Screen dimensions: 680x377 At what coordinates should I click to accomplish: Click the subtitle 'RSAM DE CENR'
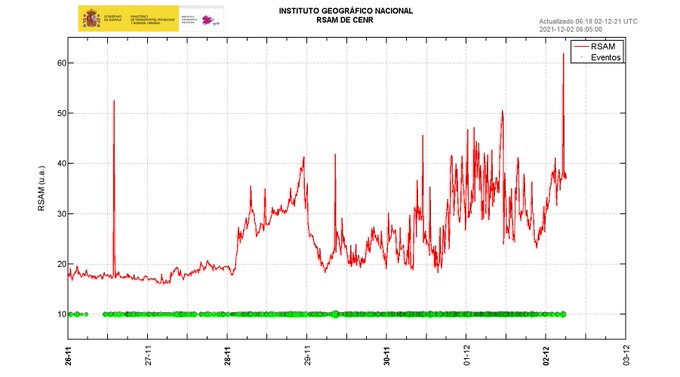[345, 20]
